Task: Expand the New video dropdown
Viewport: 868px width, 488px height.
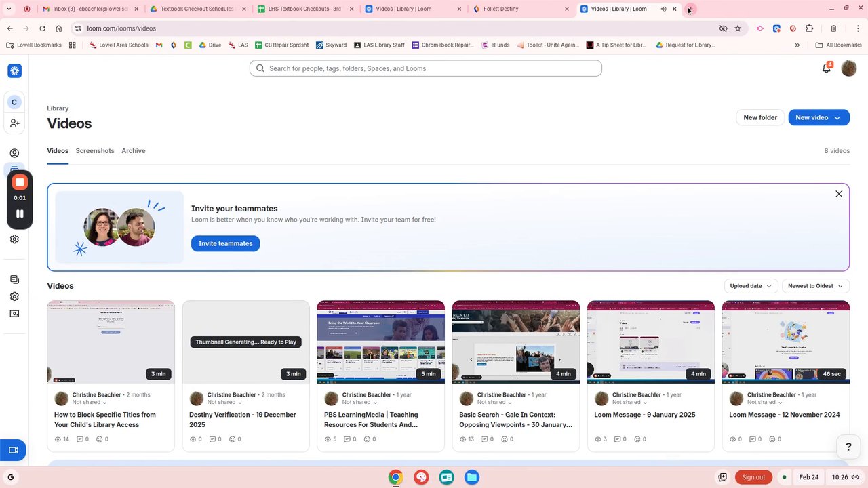Action: coord(837,117)
